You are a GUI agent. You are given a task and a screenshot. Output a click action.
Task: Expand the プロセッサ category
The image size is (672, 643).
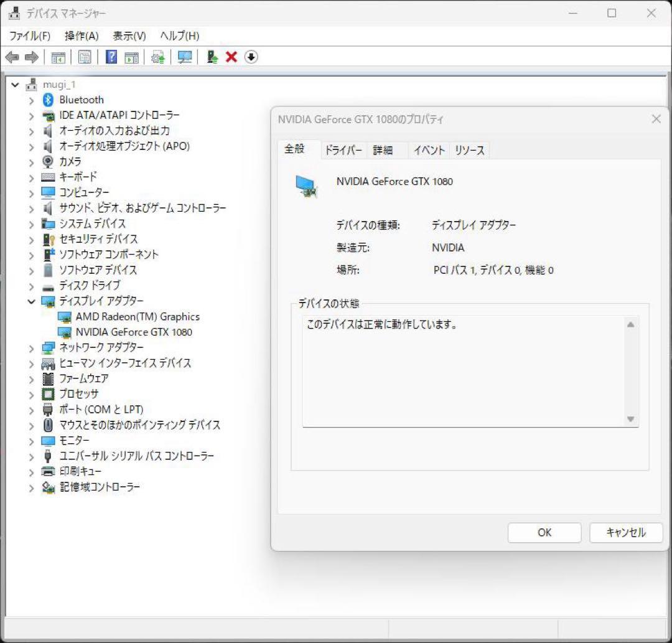(31, 394)
